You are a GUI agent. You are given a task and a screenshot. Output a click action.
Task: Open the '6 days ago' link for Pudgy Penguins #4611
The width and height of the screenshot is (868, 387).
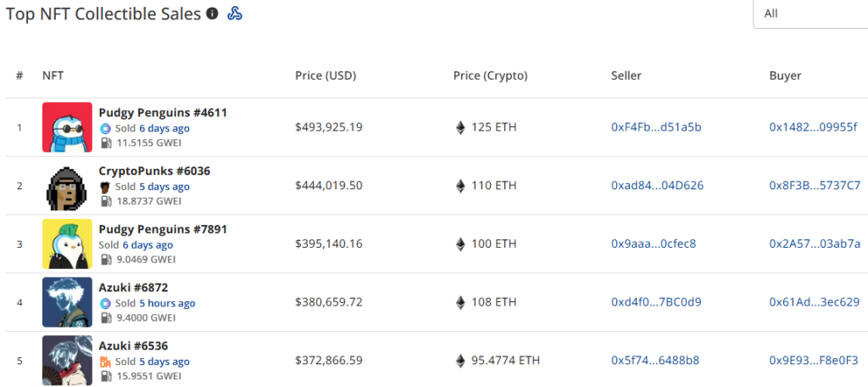point(164,129)
